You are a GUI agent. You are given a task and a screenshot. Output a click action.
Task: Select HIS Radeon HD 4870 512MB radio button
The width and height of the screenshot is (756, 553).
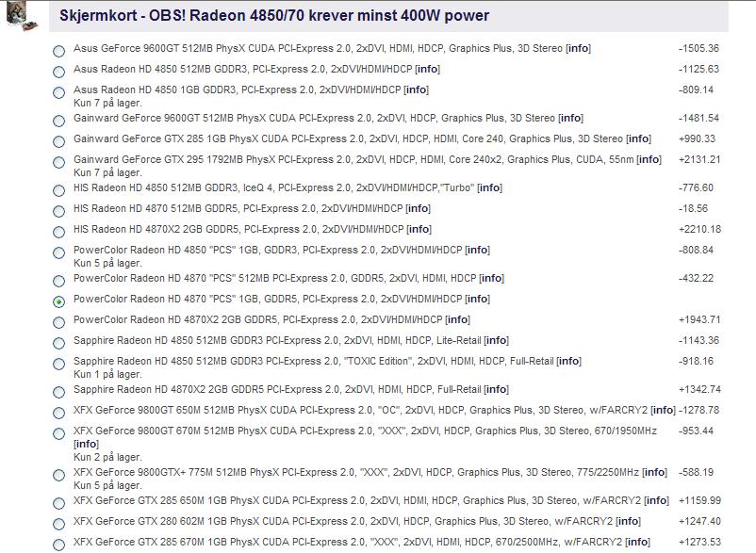tap(58, 211)
